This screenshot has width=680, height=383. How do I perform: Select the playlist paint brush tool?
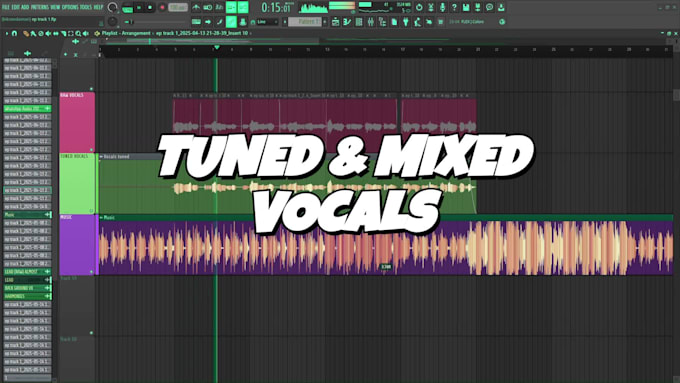(33, 34)
